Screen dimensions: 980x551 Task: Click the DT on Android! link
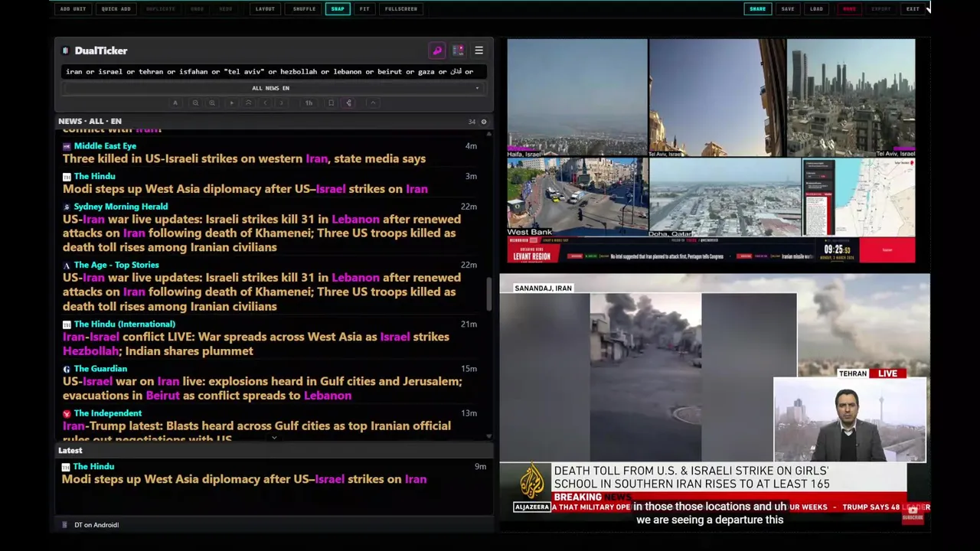[x=96, y=525]
